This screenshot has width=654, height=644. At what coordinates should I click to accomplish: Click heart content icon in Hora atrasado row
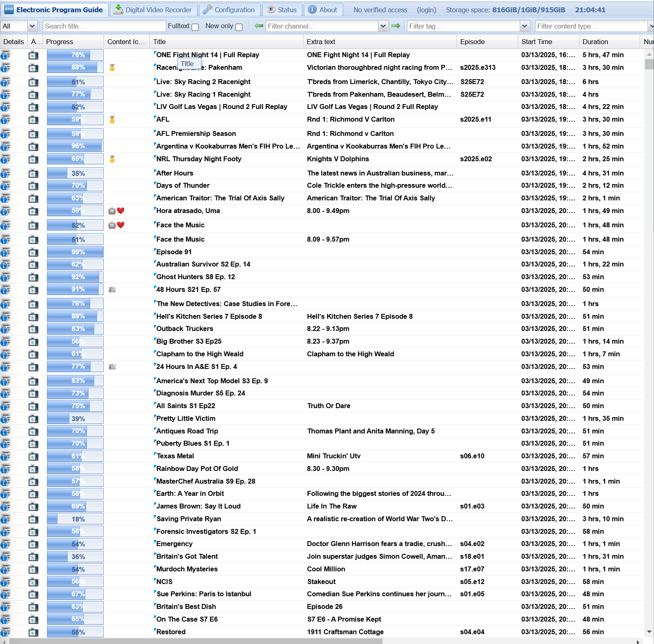pyautogui.click(x=120, y=211)
